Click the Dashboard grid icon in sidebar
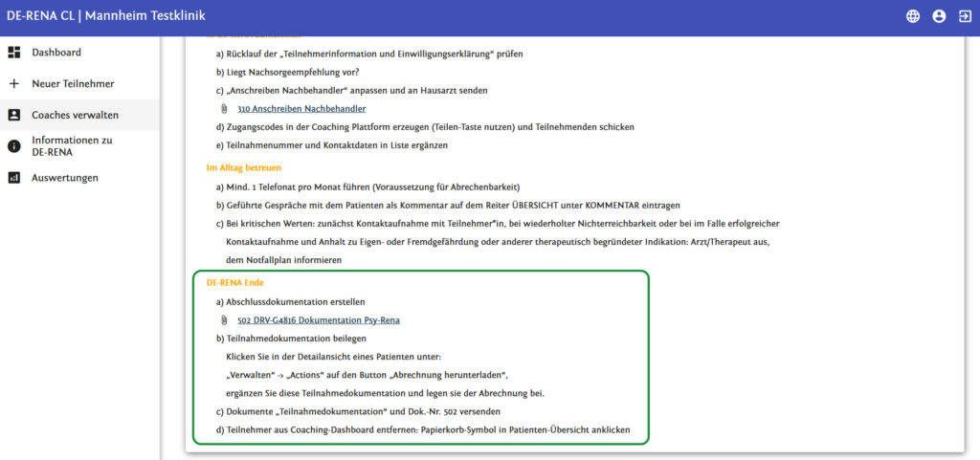Image resolution: width=980 pixels, height=460 pixels. (14, 53)
